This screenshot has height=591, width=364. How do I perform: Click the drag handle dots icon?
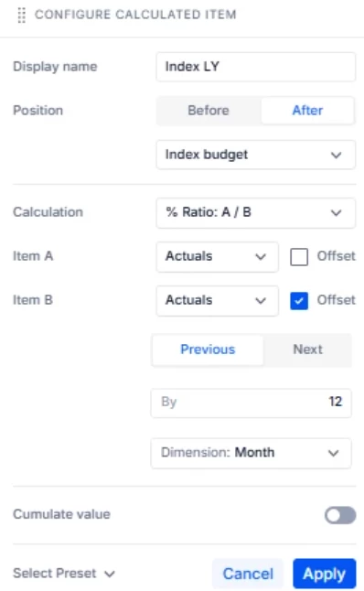[x=21, y=15]
